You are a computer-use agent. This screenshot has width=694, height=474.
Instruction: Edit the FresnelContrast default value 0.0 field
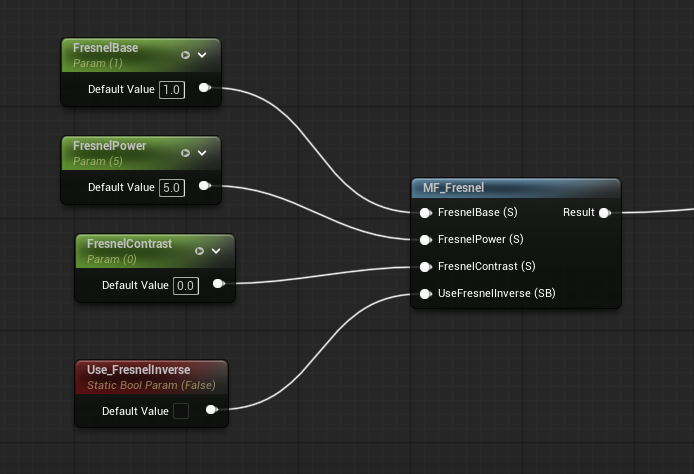[x=186, y=285]
